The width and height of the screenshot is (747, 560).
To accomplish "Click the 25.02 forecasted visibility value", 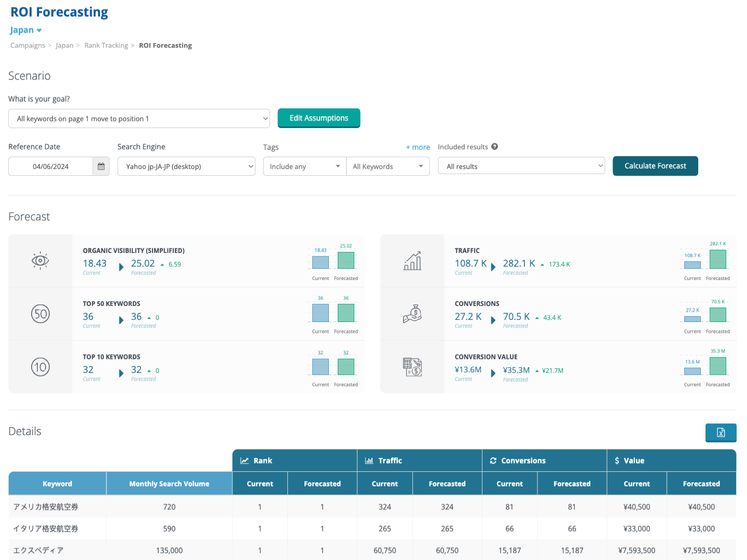I will point(143,263).
